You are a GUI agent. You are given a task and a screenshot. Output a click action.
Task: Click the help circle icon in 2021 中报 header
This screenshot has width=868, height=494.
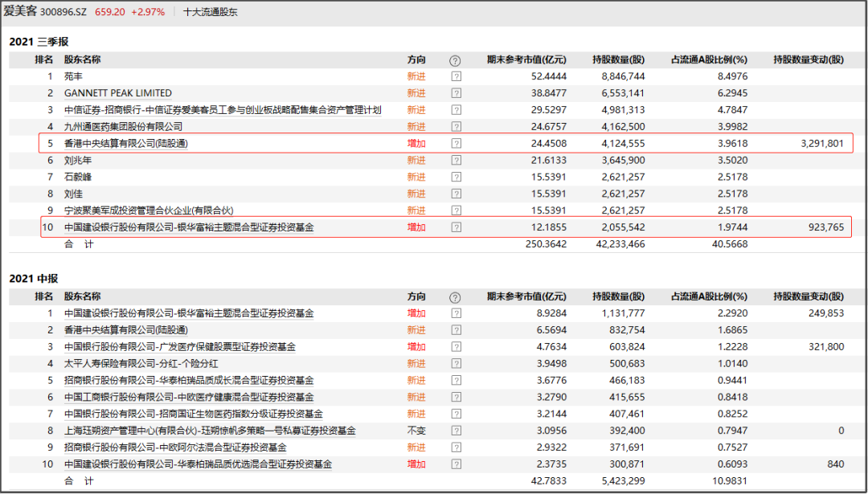[x=455, y=297]
